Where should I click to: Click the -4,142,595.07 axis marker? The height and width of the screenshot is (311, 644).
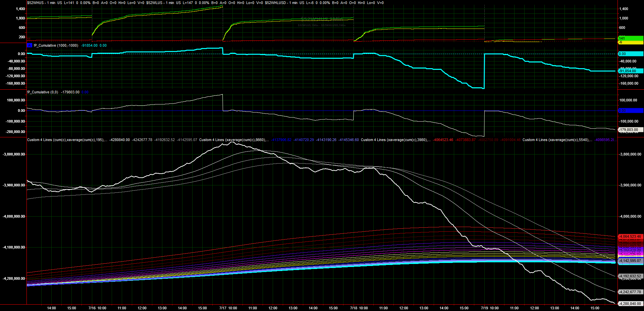pyautogui.click(x=631, y=261)
